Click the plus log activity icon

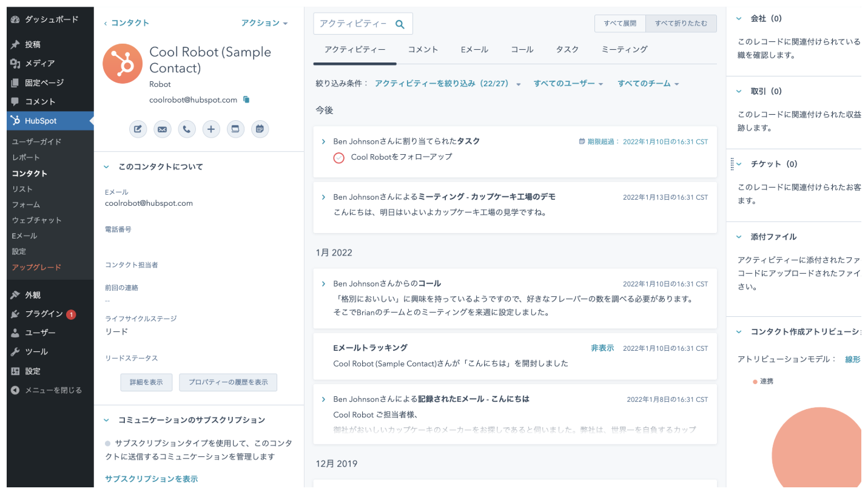click(211, 129)
